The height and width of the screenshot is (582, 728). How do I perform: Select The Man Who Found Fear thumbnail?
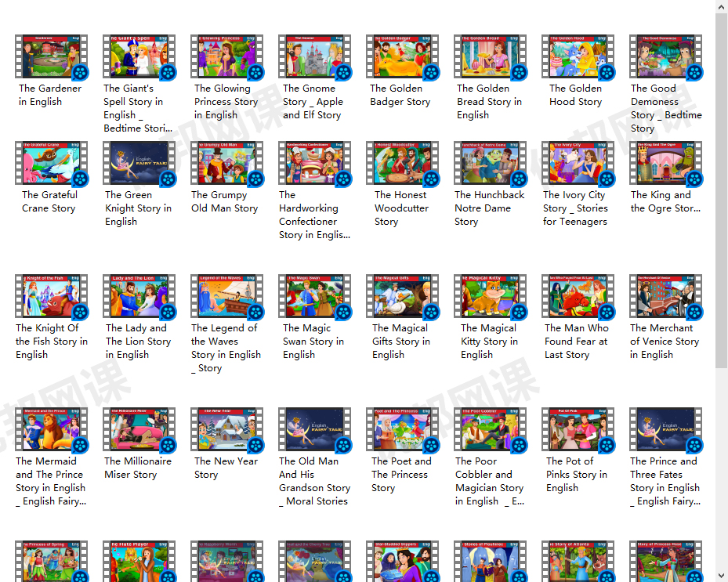578,296
